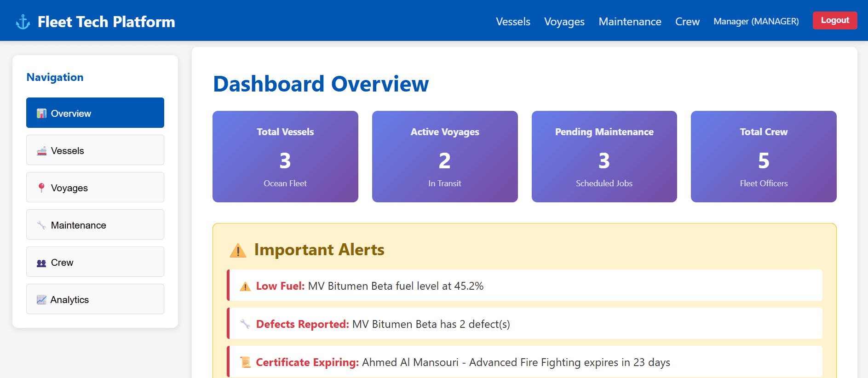Viewport: 868px width, 378px height.
Task: Click the ship icon beside Vessels
Action: point(41,151)
